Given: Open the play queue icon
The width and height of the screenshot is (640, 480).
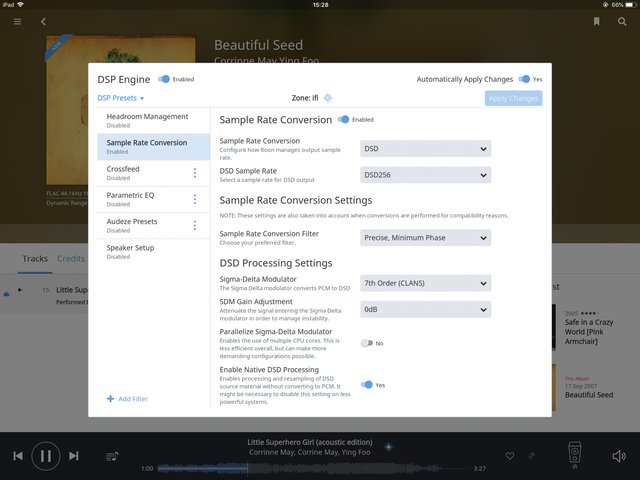Looking at the screenshot, I should (112, 456).
